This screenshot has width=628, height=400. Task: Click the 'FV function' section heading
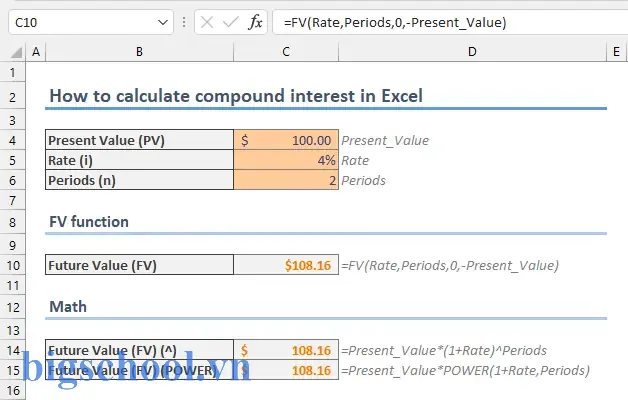click(89, 222)
